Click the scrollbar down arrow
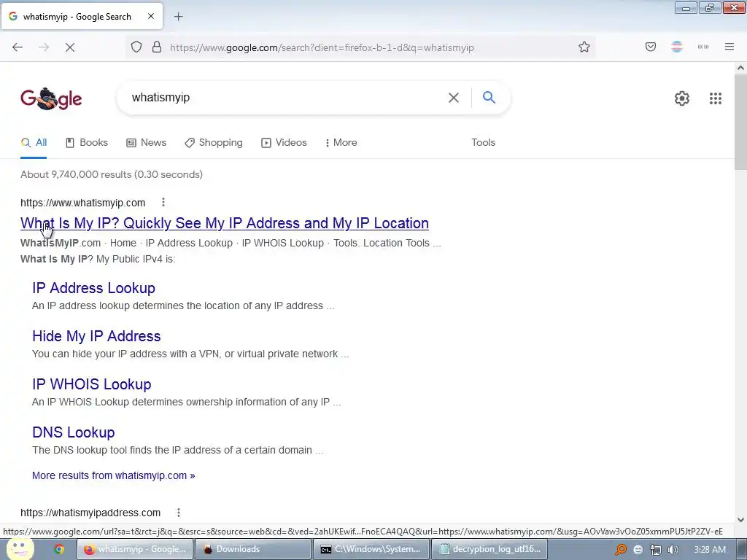Screen dimensions: 747x560 (740, 520)
